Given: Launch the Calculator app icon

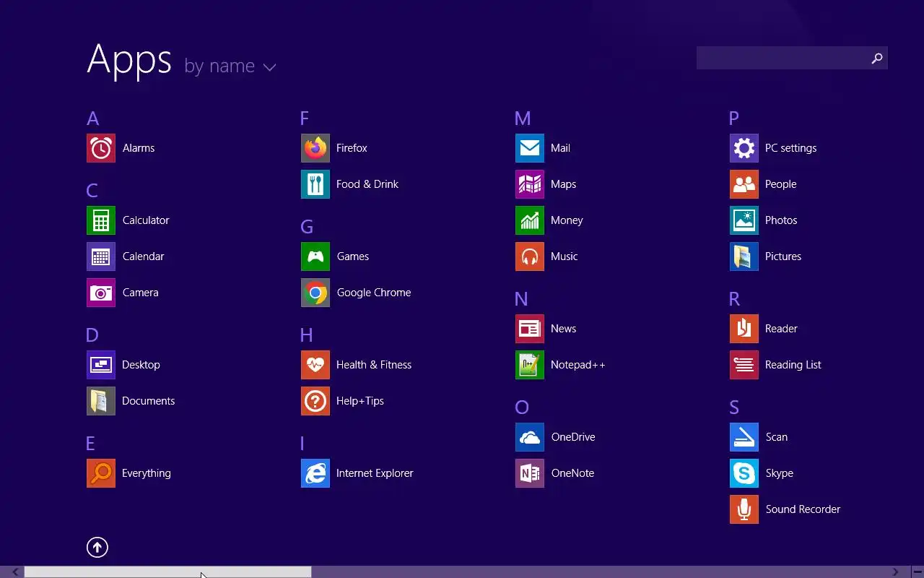Looking at the screenshot, I should [101, 220].
